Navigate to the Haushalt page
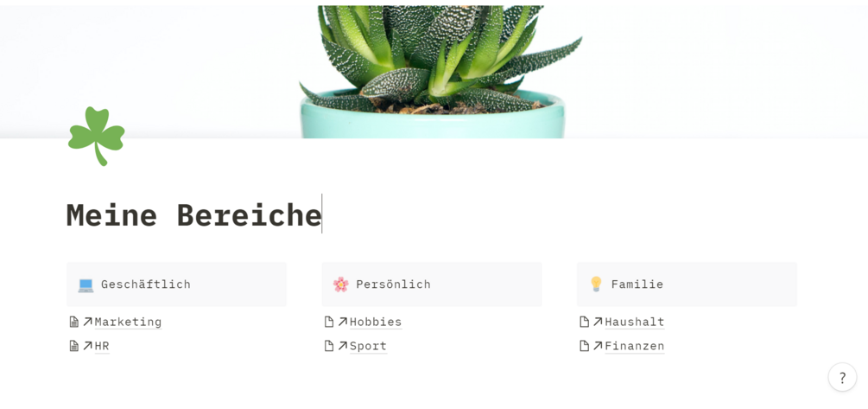 pyautogui.click(x=634, y=322)
